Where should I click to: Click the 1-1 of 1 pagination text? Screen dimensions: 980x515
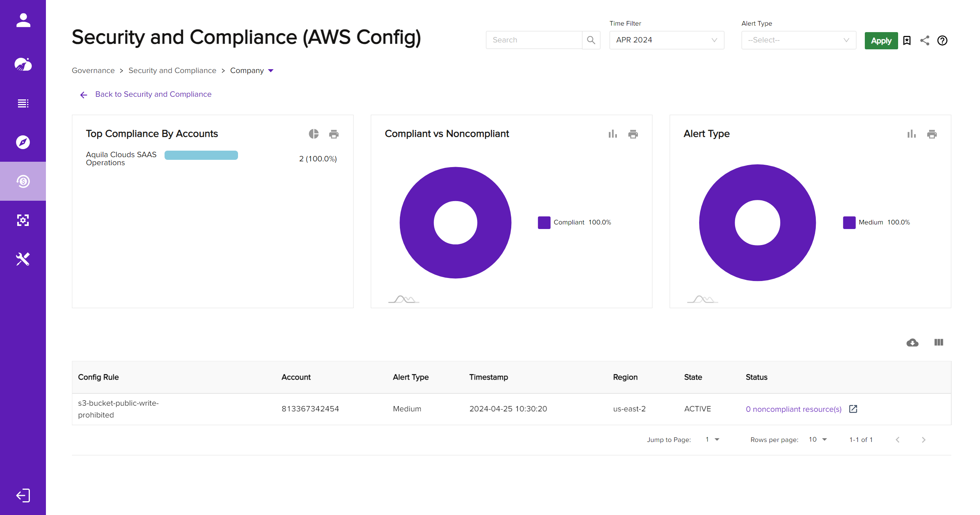[861, 440]
